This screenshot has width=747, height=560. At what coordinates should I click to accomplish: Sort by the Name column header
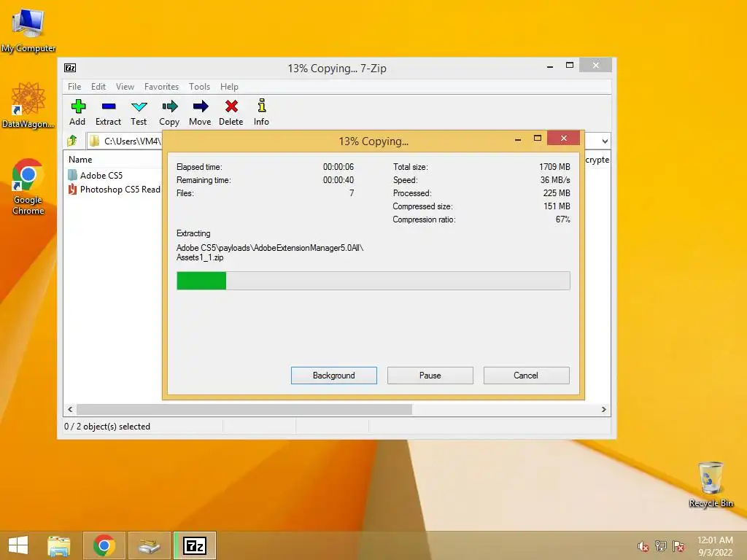[80, 160]
